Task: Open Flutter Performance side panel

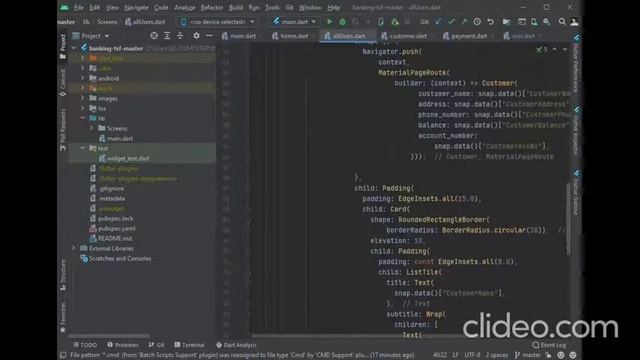Action: click(x=576, y=63)
